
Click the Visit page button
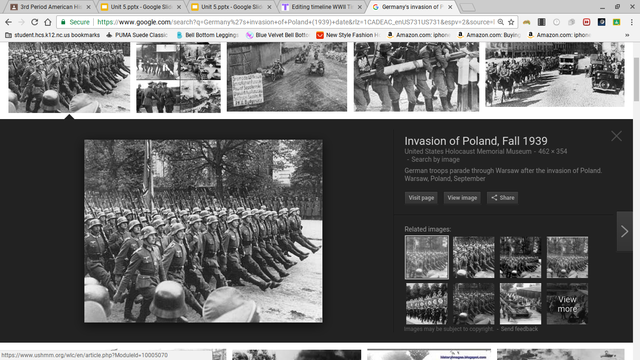coord(421,198)
